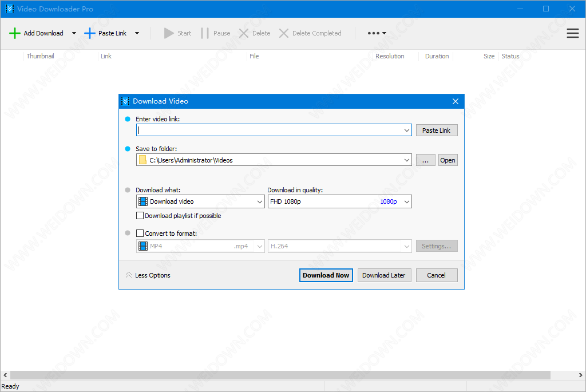
Task: Click the Ready status bar text
Action: 10,386
